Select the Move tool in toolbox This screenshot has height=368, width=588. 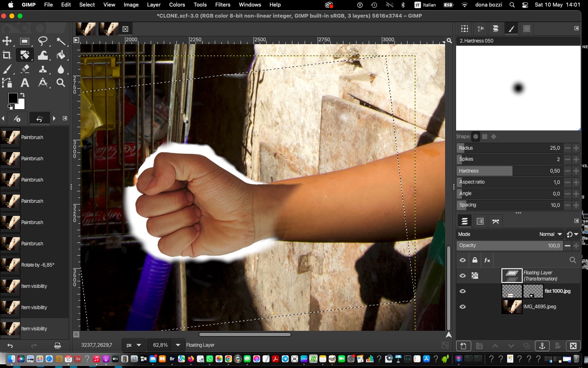(x=7, y=41)
